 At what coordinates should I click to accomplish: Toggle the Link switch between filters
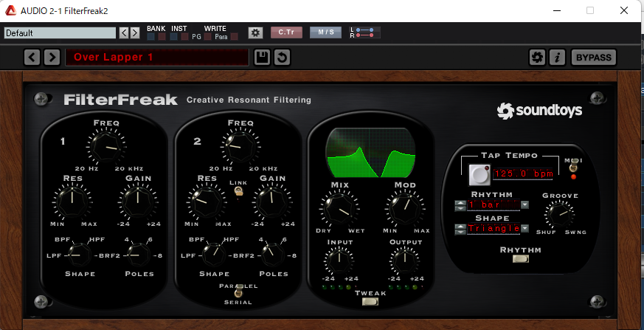[x=238, y=191]
